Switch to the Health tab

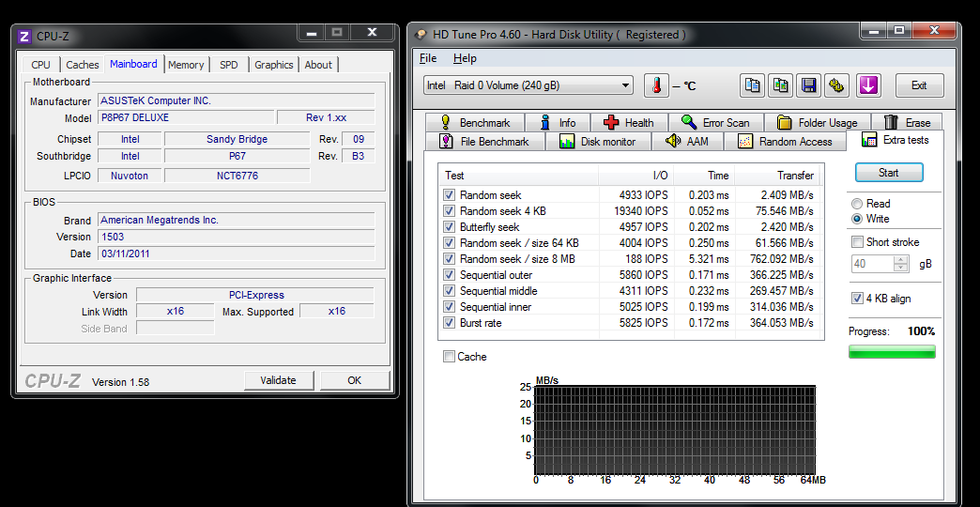click(x=629, y=123)
